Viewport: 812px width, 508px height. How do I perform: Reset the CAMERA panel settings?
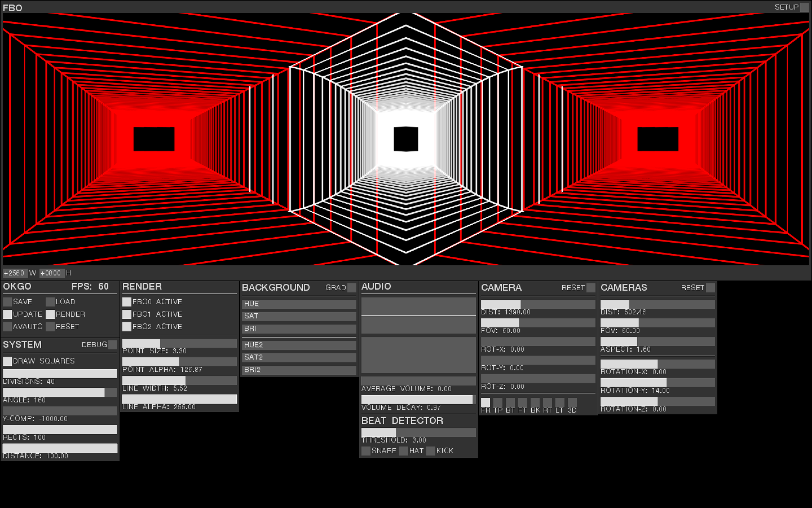[590, 288]
